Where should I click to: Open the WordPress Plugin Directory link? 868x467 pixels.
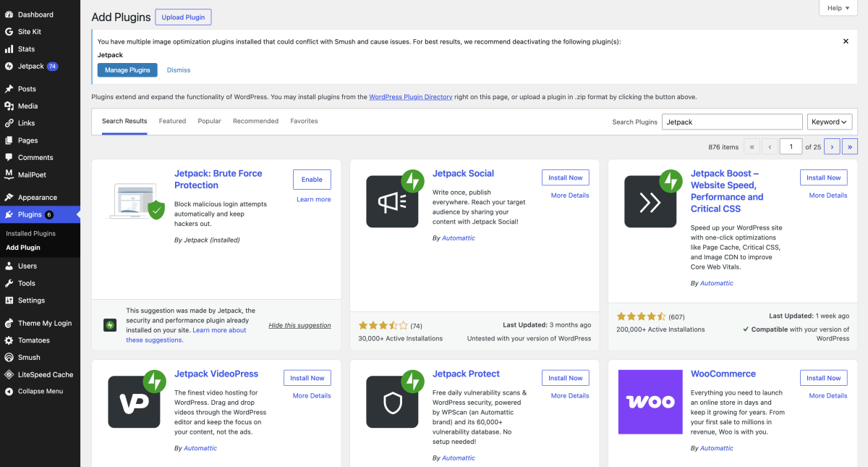(411, 96)
